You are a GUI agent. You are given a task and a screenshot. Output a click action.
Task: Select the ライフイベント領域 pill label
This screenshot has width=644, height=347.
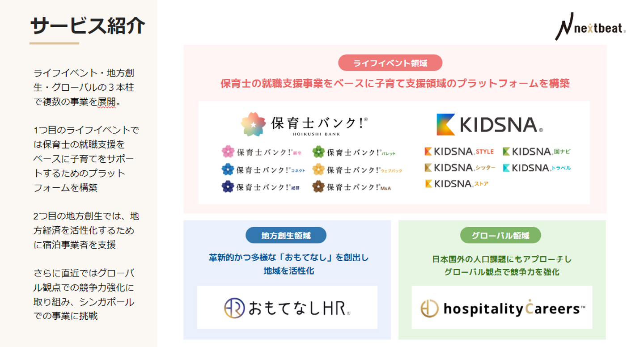pos(390,63)
